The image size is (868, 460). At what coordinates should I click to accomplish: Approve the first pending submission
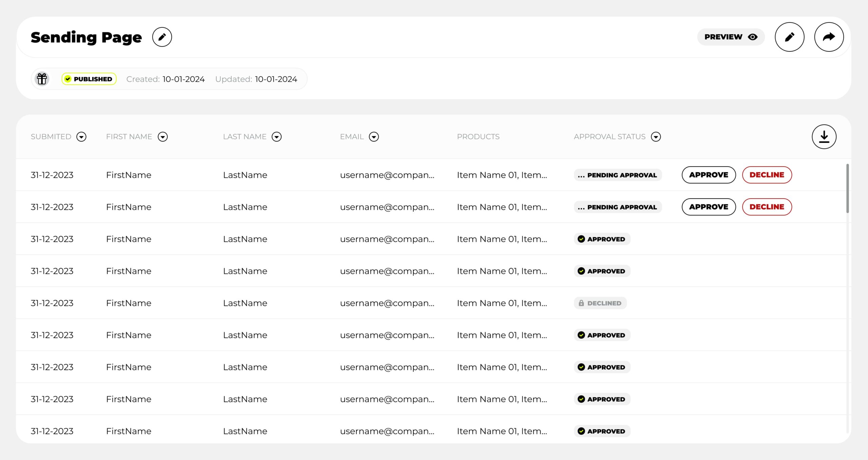[708, 175]
